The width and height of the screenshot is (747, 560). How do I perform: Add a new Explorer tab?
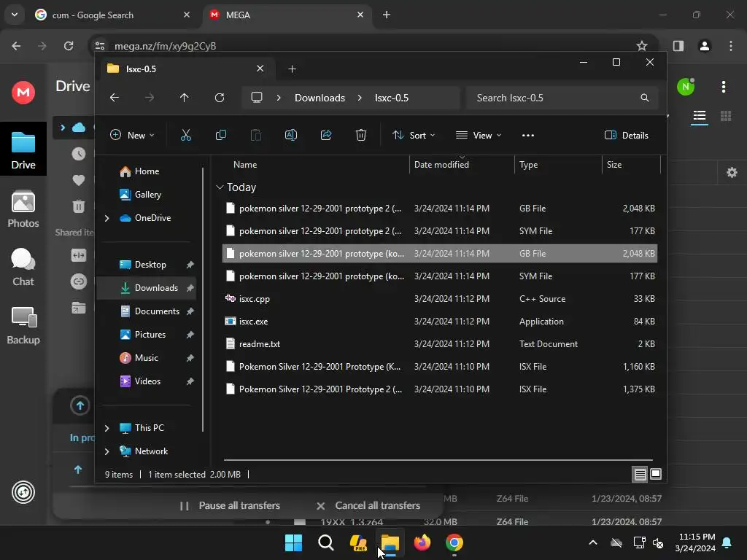click(x=292, y=69)
